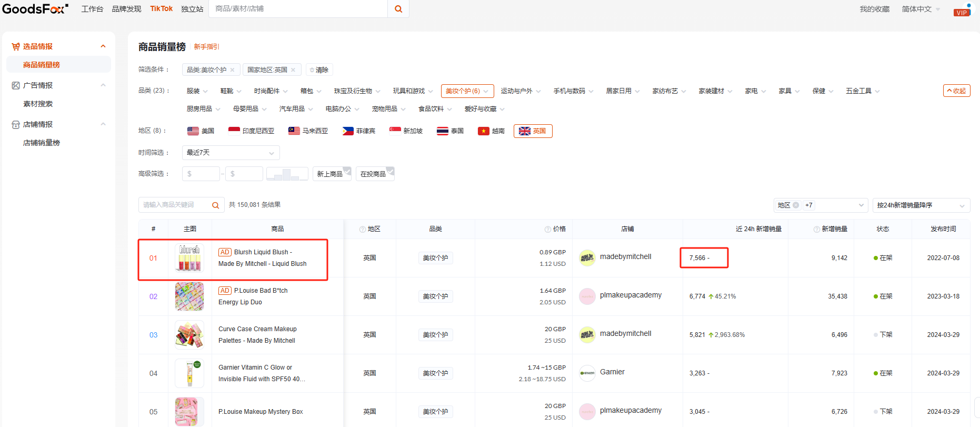Click the help icon beside 新增销量 column
The height and width of the screenshot is (427, 980).
[x=817, y=230]
